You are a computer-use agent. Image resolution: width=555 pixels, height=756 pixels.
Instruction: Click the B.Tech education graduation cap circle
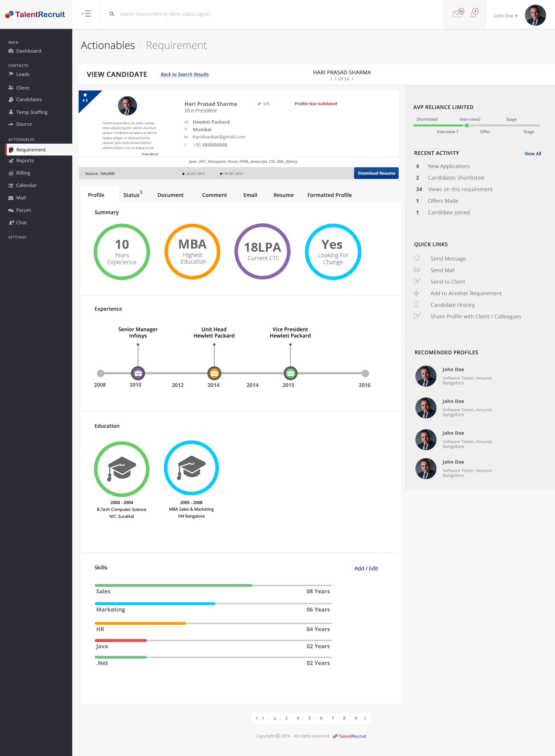click(122, 469)
